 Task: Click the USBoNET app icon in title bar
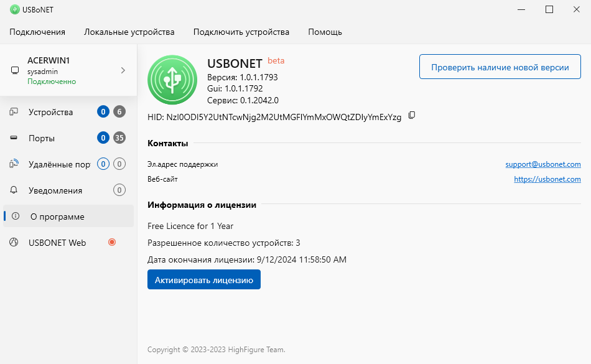click(15, 9)
